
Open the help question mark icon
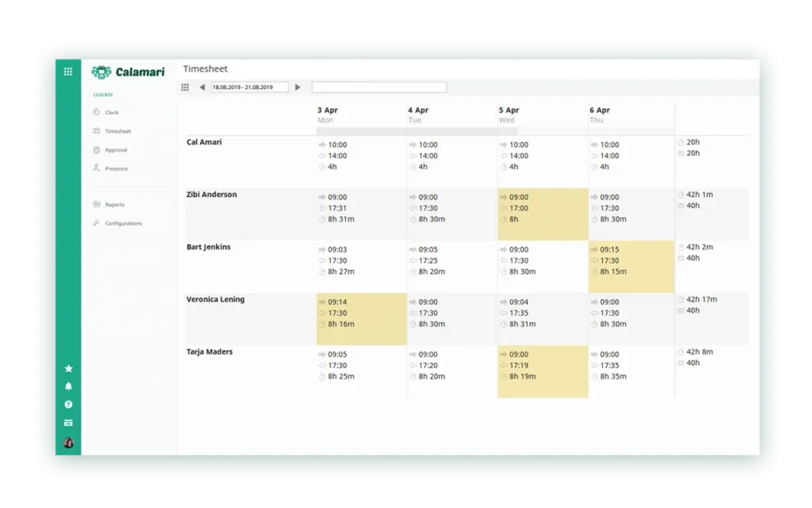point(68,405)
